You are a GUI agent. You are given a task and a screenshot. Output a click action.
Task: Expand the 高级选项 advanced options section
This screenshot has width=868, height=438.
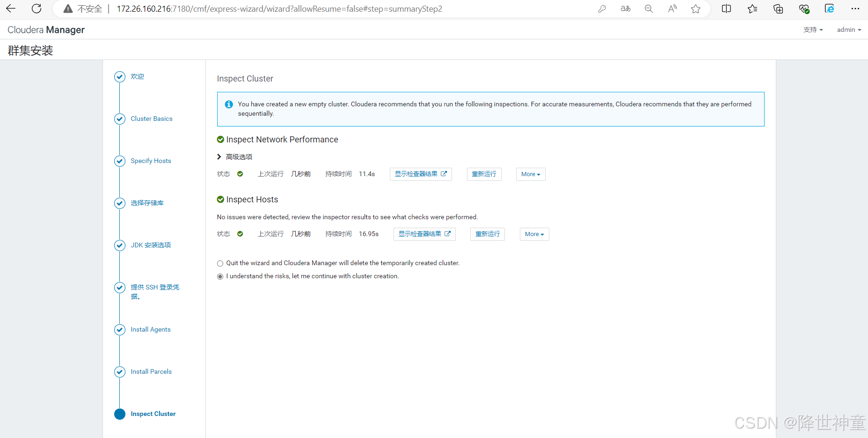234,157
